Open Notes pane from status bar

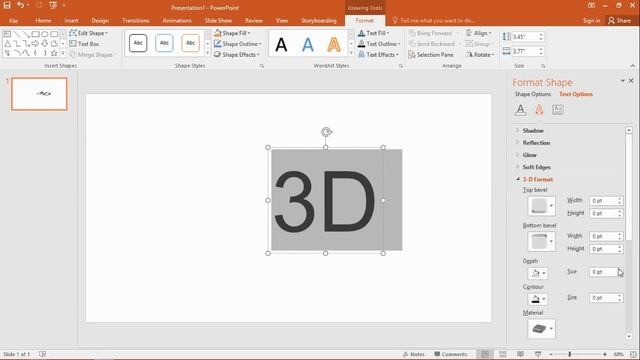pos(413,354)
